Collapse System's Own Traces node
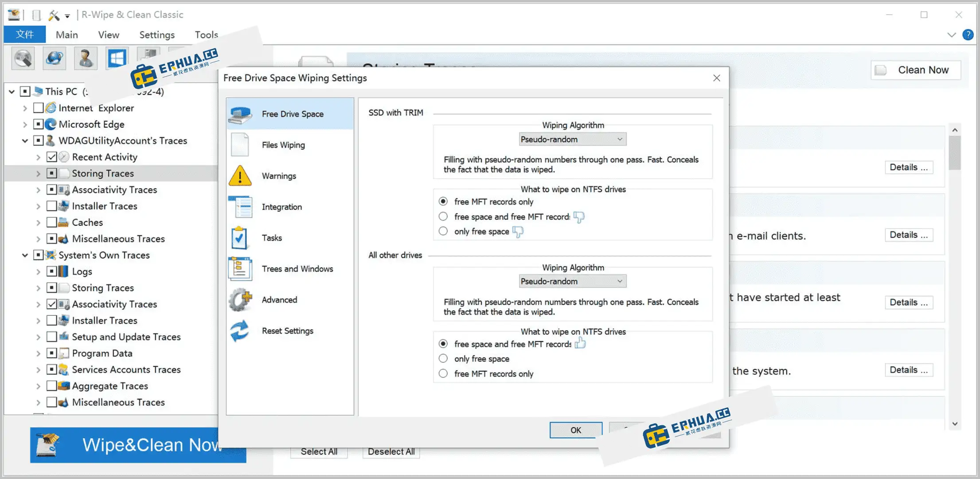 pos(25,255)
